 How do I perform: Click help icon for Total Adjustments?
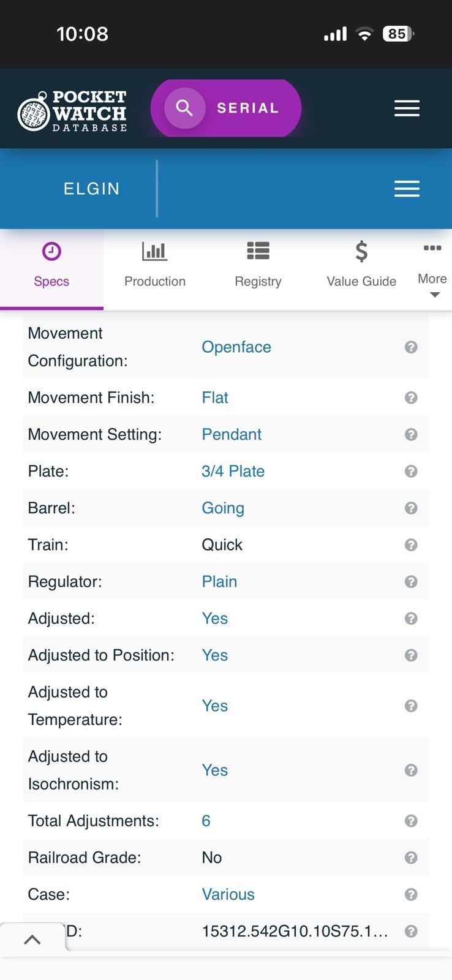(411, 821)
